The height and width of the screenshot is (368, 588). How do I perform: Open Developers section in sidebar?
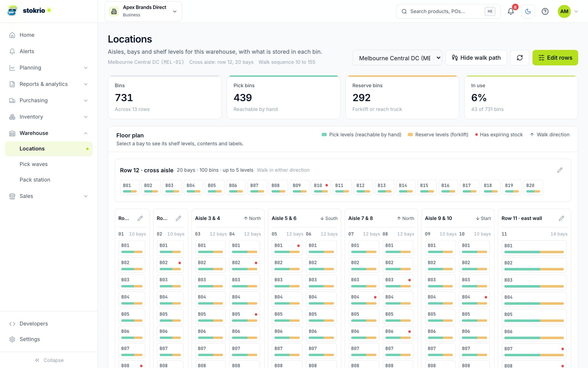click(49, 324)
